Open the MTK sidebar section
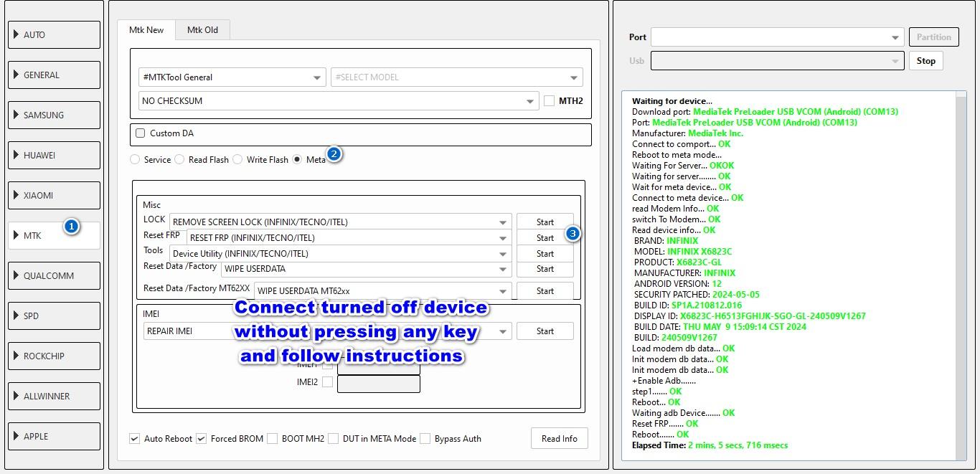This screenshot has height=474, width=980. pos(54,235)
